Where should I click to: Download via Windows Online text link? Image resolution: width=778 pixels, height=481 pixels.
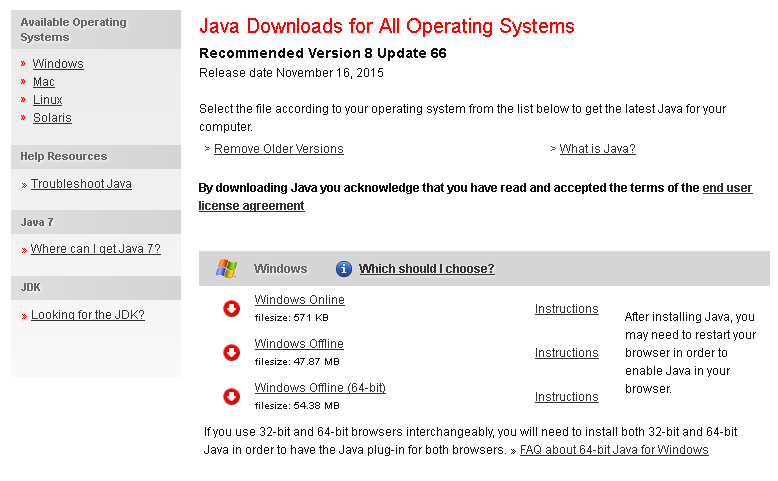click(299, 300)
